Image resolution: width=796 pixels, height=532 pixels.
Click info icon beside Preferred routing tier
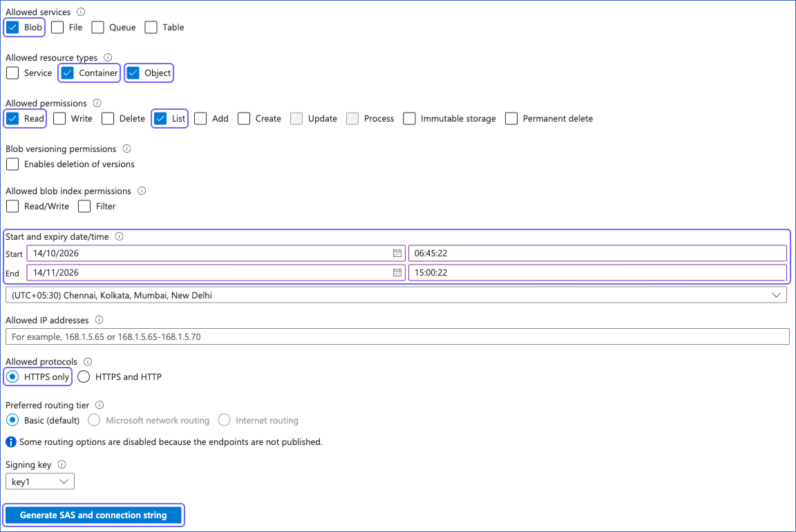tap(99, 405)
